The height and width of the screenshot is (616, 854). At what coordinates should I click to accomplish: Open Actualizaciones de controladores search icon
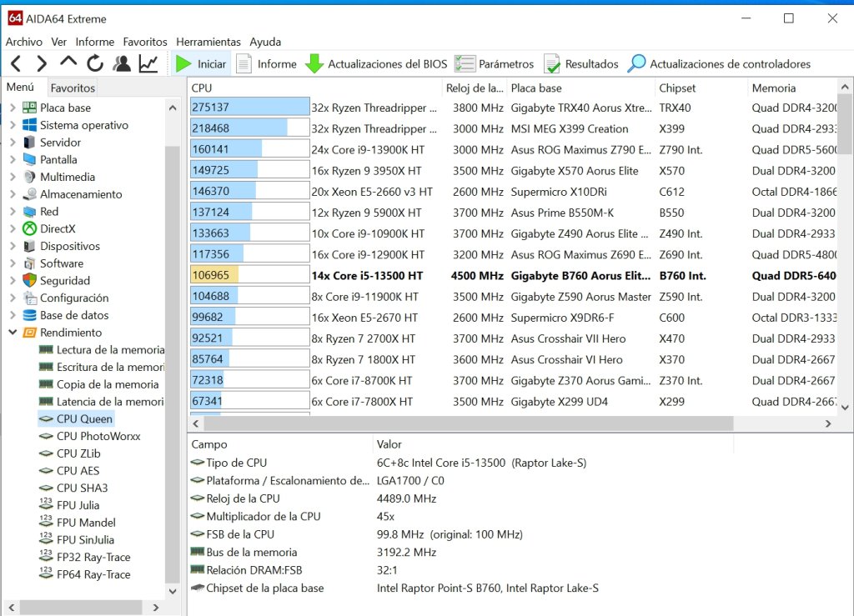tap(636, 63)
